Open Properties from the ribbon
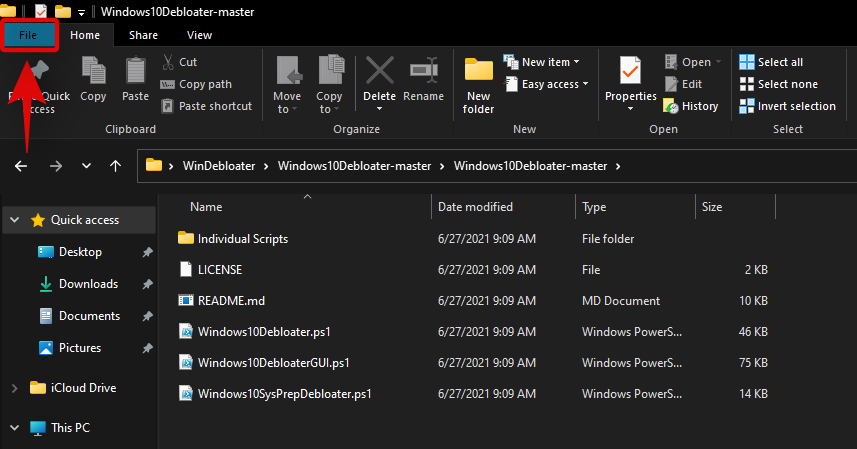 (x=630, y=80)
